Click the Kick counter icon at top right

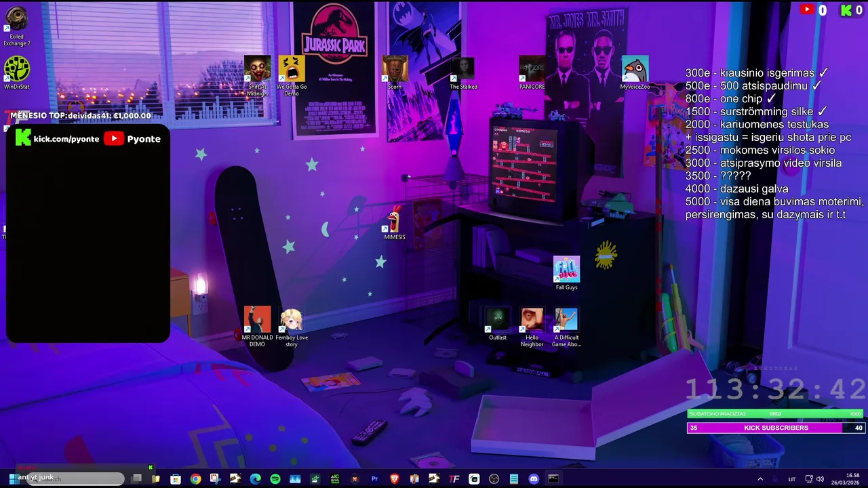pyautogui.click(x=846, y=9)
